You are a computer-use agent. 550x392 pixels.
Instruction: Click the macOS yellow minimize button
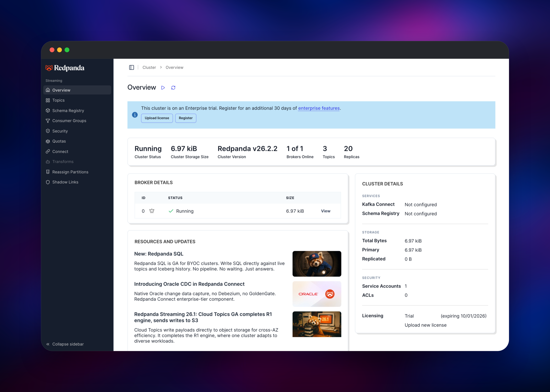click(x=60, y=50)
